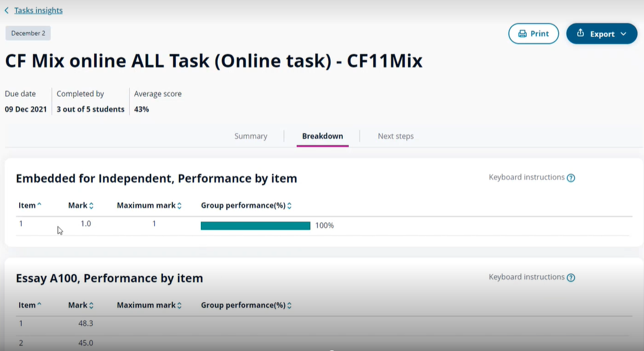Expand the Export dropdown menu
This screenshot has width=644, height=351.
pos(601,34)
